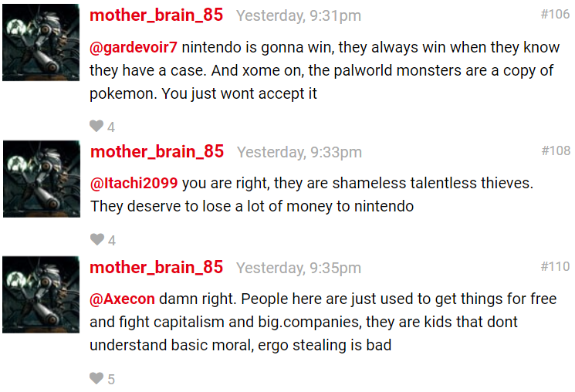Image resolution: width=575 pixels, height=392 pixels.
Task: Open mother_brain_85 username on post #110
Action: 157,267
